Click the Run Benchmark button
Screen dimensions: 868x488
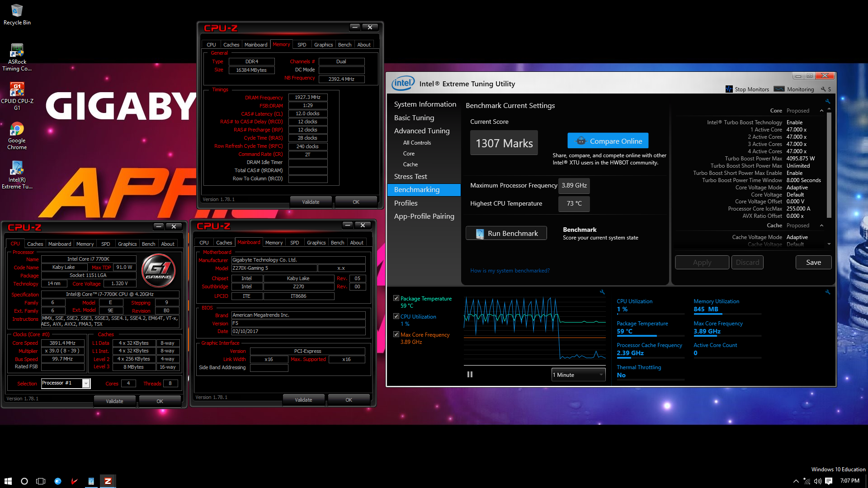[506, 233]
